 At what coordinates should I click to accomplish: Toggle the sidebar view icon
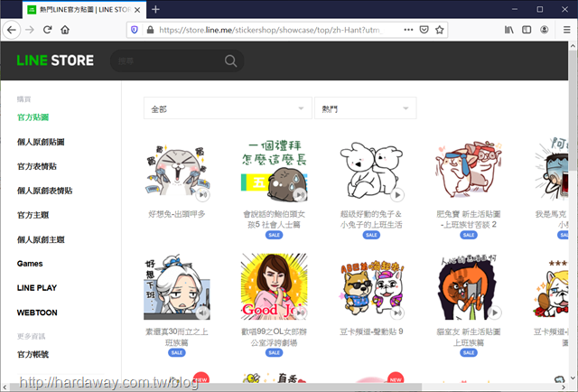[x=527, y=30]
